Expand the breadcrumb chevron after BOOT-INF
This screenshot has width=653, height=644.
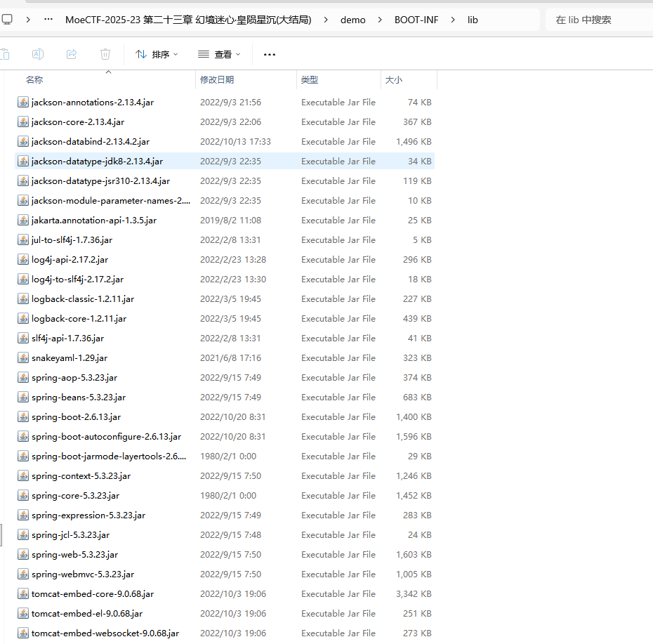pos(453,20)
